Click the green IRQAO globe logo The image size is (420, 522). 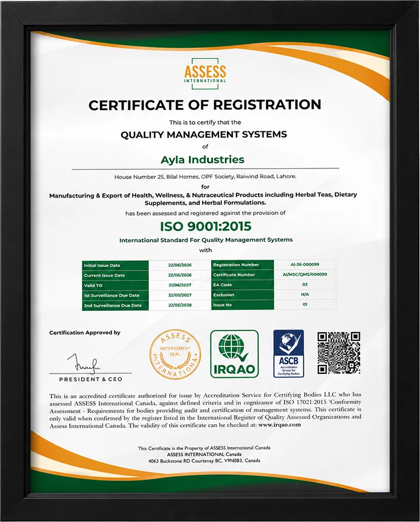[234, 354]
